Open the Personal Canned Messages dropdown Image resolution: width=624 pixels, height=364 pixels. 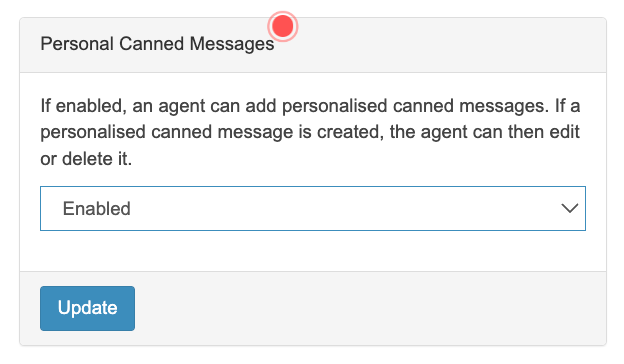tap(313, 208)
